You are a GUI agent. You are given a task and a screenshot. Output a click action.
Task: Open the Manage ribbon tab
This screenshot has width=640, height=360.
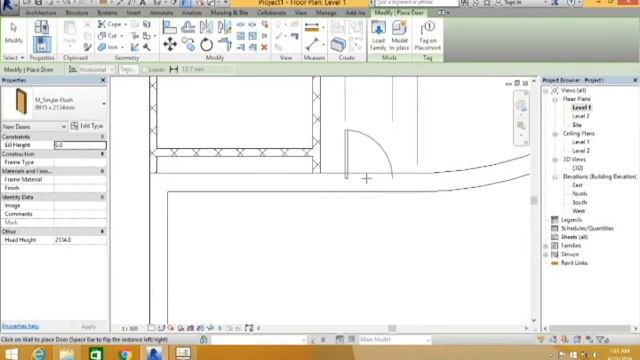point(326,13)
